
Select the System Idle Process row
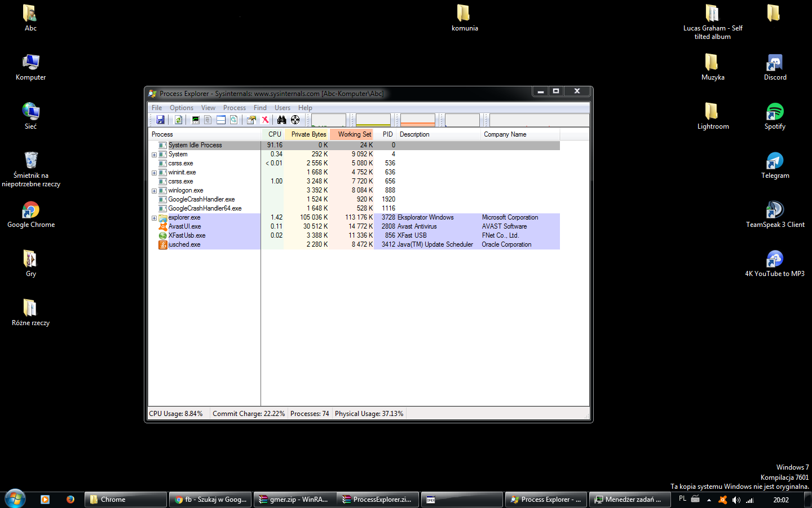click(x=354, y=145)
